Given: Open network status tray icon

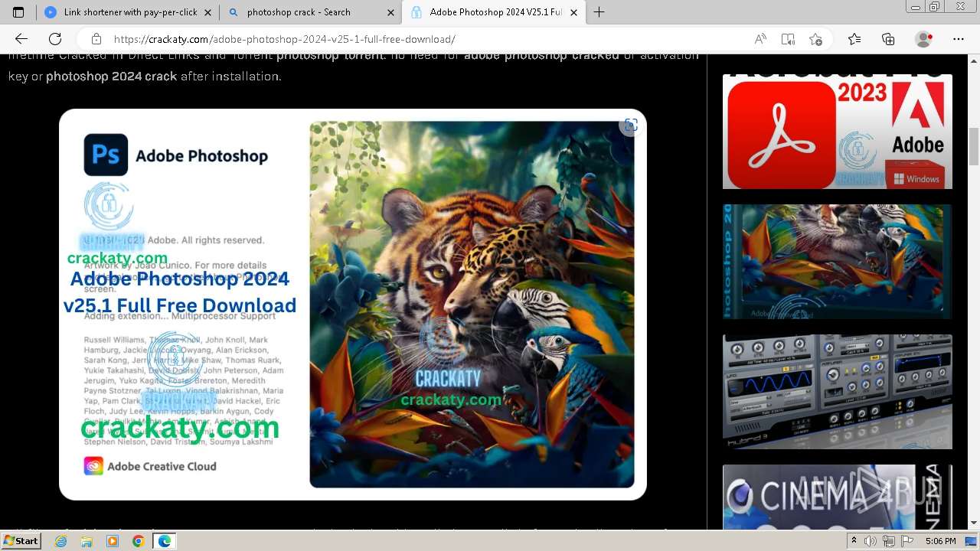Looking at the screenshot, I should (889, 541).
